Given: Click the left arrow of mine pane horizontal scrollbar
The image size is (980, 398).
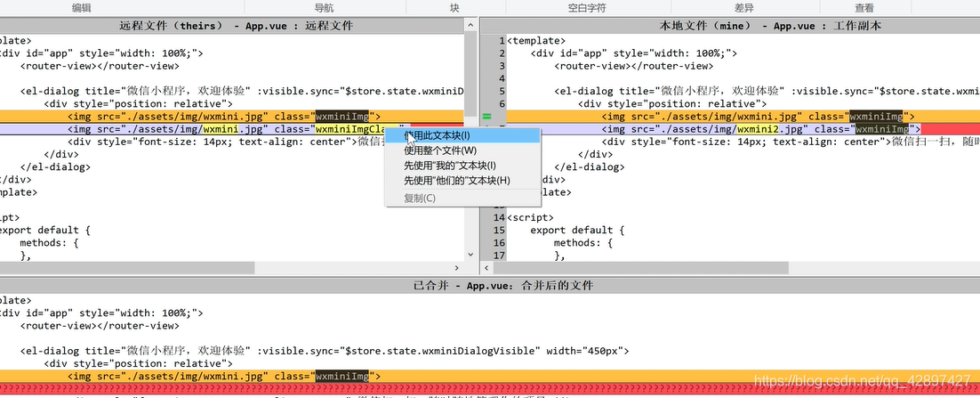Looking at the screenshot, I should [486, 268].
